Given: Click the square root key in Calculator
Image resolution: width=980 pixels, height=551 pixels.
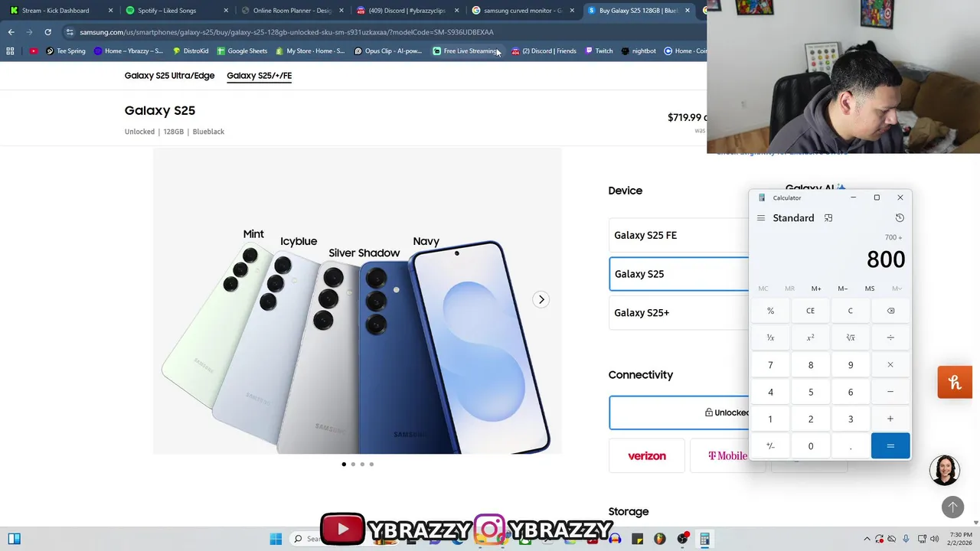Looking at the screenshot, I should tap(851, 337).
